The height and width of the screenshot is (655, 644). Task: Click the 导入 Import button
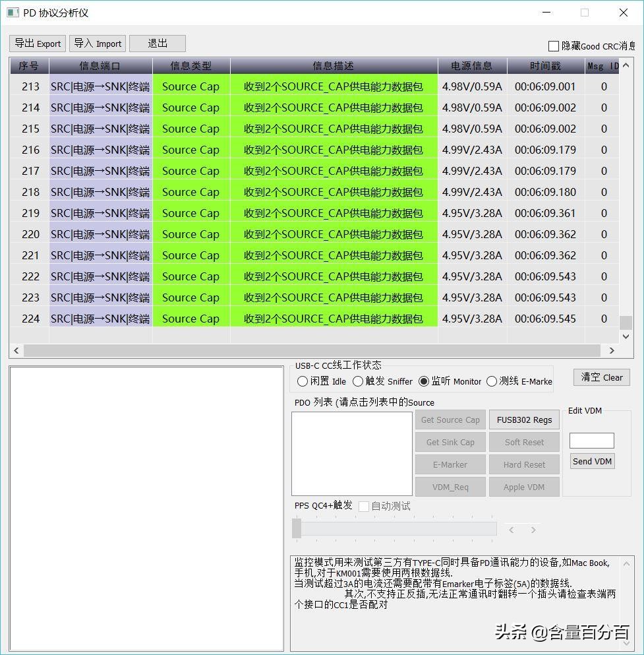point(97,44)
